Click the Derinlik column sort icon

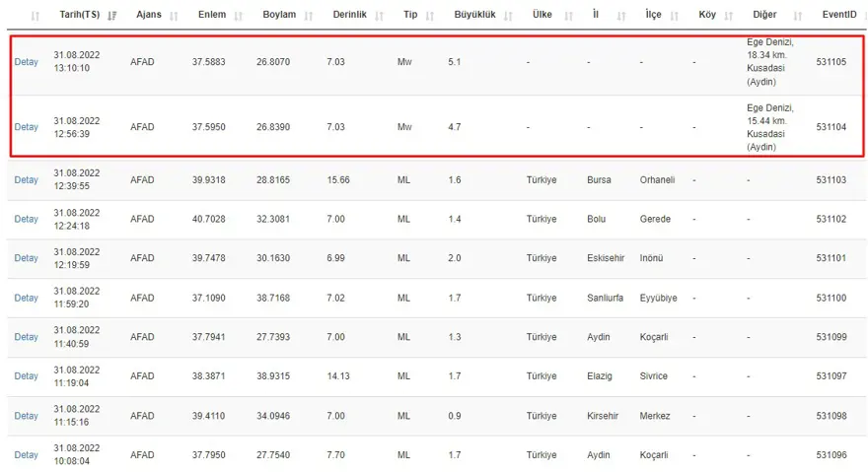381,16
